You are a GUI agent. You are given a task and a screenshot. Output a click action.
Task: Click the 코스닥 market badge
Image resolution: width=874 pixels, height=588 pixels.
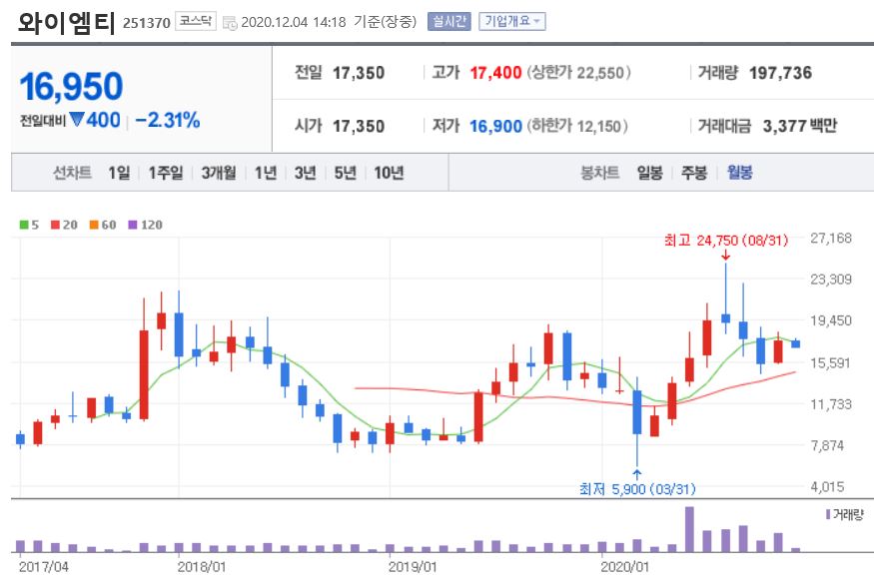195,21
